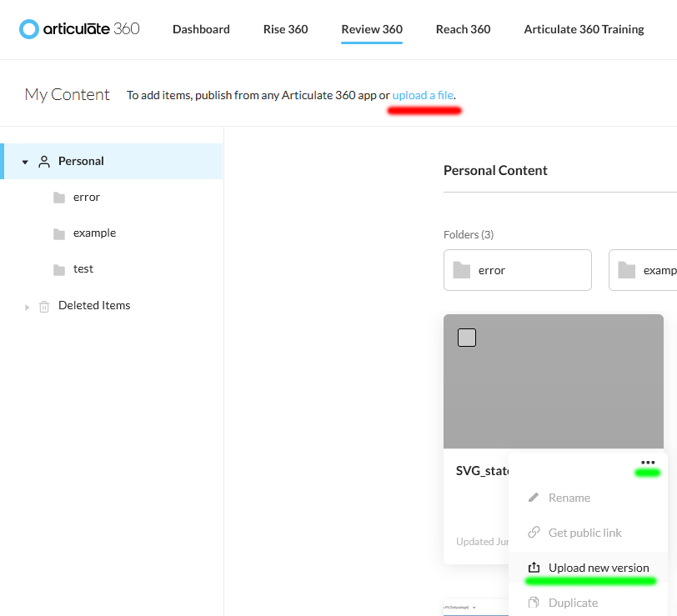Open the Dashboard tab
This screenshot has width=677, height=616.
coord(201,29)
